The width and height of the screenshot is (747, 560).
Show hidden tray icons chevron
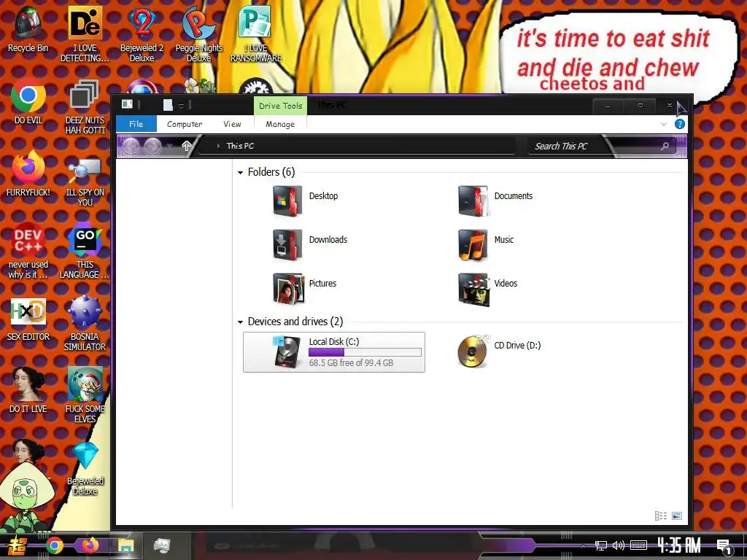pyautogui.click(x=583, y=545)
